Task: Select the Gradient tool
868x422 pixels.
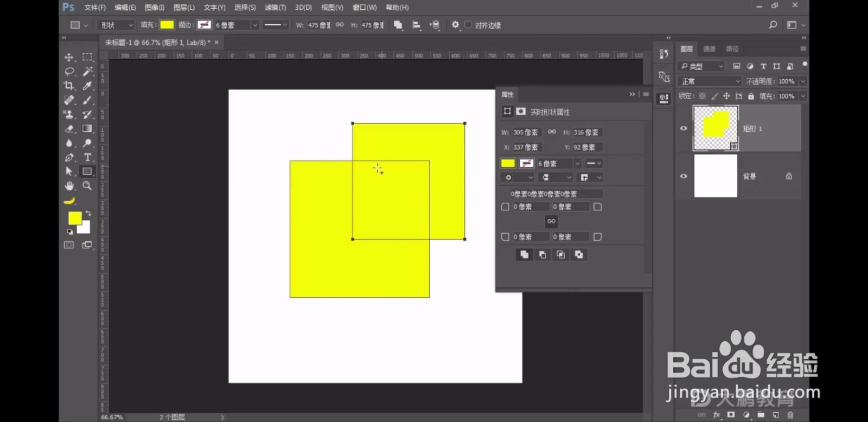Action: pos(87,129)
